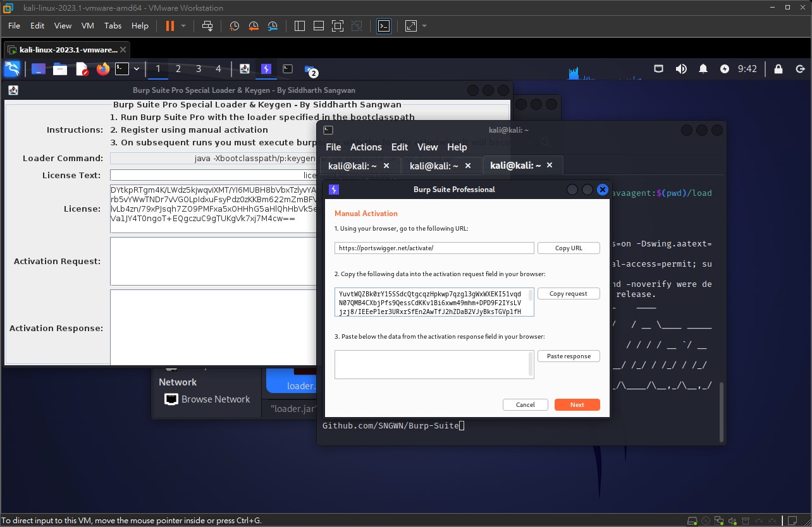This screenshot has width=812, height=527.
Task: Open the Kali applications menu icon
Action: (x=12, y=69)
